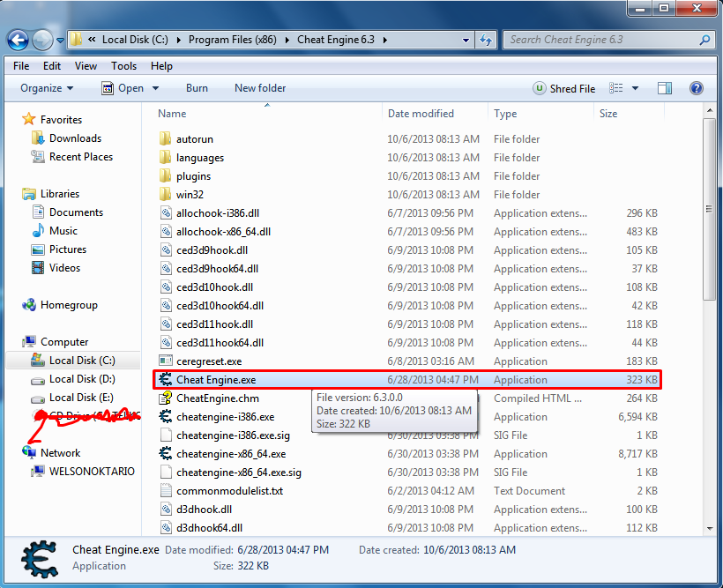Click the Burn button
The width and height of the screenshot is (723, 588).
point(197,88)
